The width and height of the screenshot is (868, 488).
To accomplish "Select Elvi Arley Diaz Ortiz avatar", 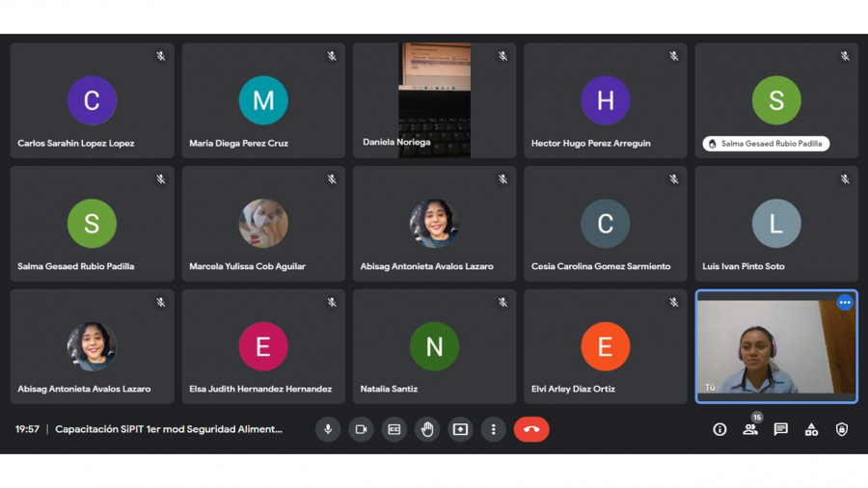I will [x=605, y=346].
